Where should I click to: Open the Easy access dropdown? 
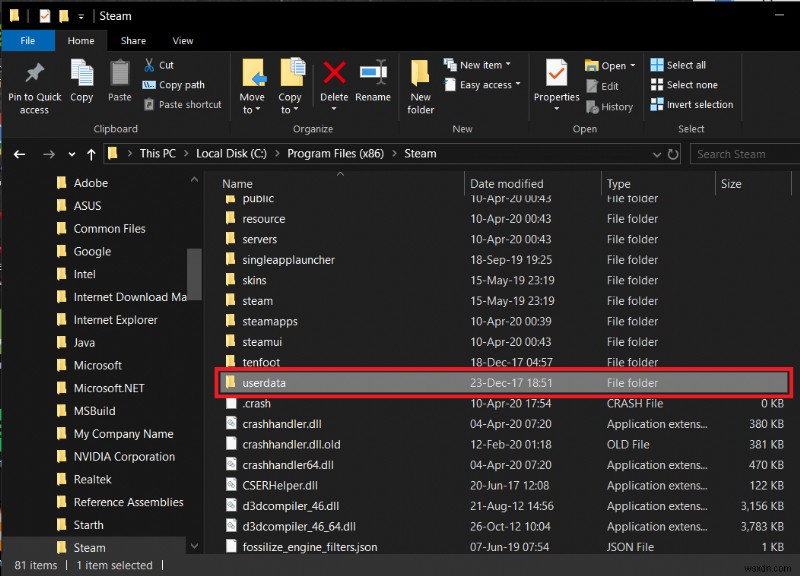coord(482,85)
